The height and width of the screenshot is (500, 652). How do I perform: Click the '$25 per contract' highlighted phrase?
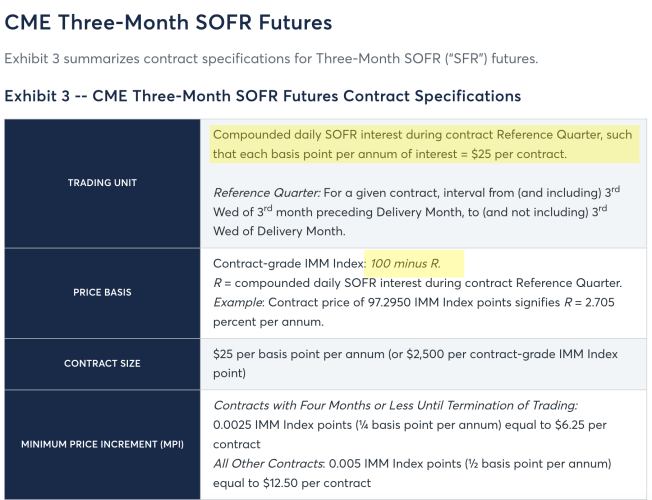coord(519,154)
